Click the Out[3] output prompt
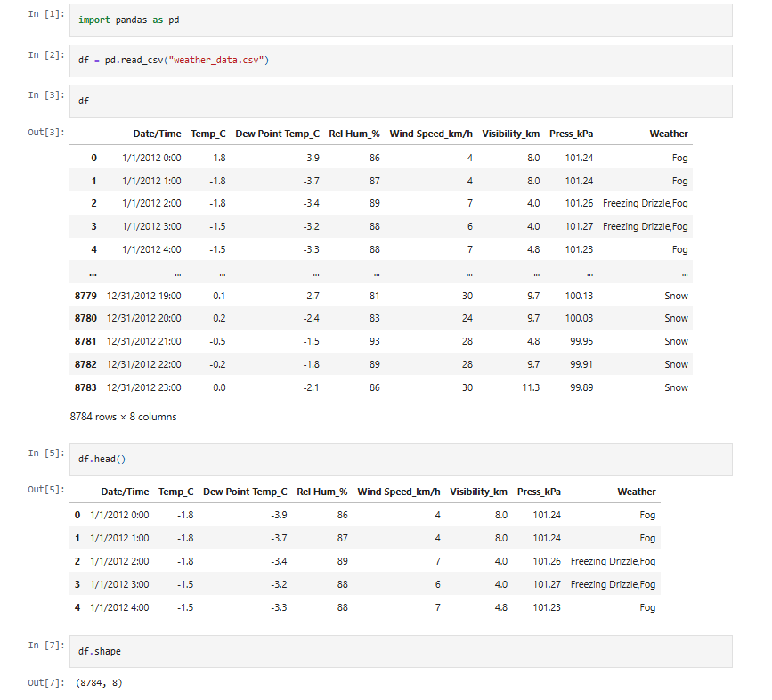This screenshot has height=700, width=772. click(46, 133)
